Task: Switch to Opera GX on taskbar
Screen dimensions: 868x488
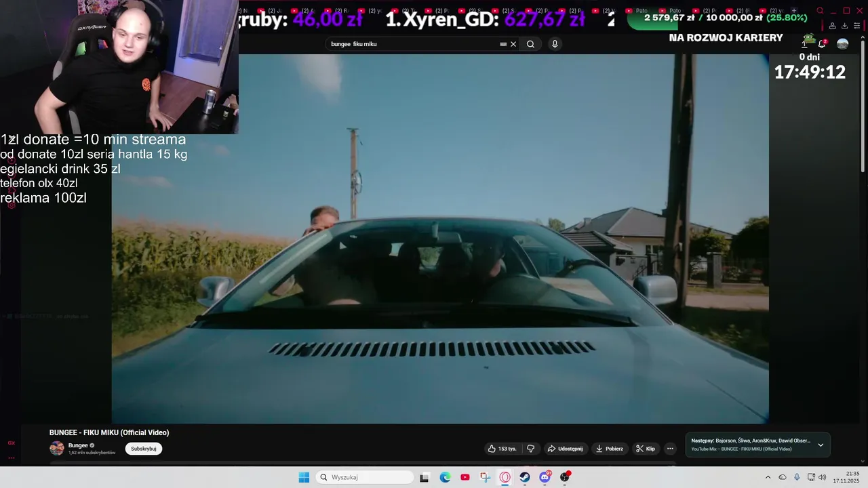Action: pyautogui.click(x=505, y=477)
